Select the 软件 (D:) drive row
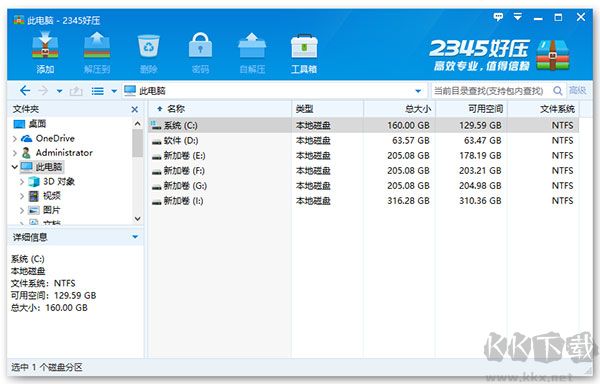Viewport: 600px width, 384px height. point(364,141)
